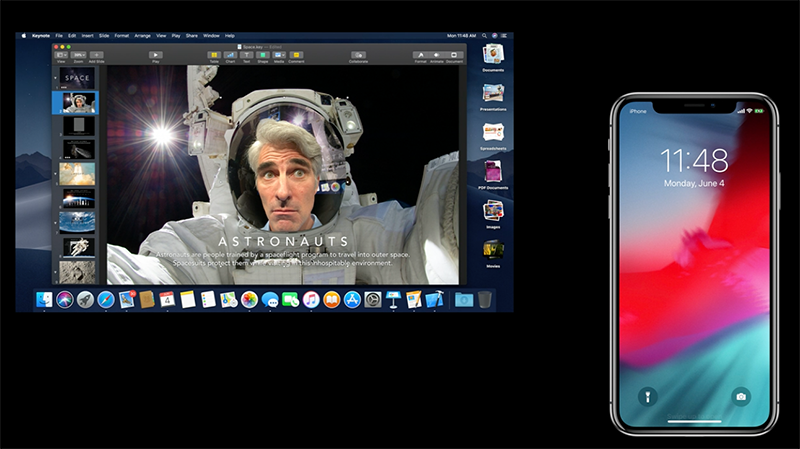Screen dimensions: 800x449
Task: Open iBooks icon in Dock
Action: (x=331, y=300)
